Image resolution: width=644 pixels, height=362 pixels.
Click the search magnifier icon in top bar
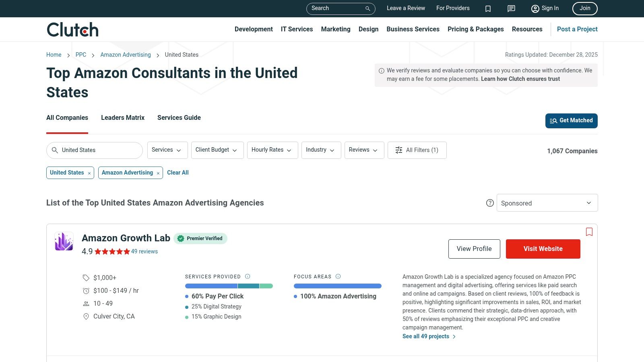click(367, 8)
